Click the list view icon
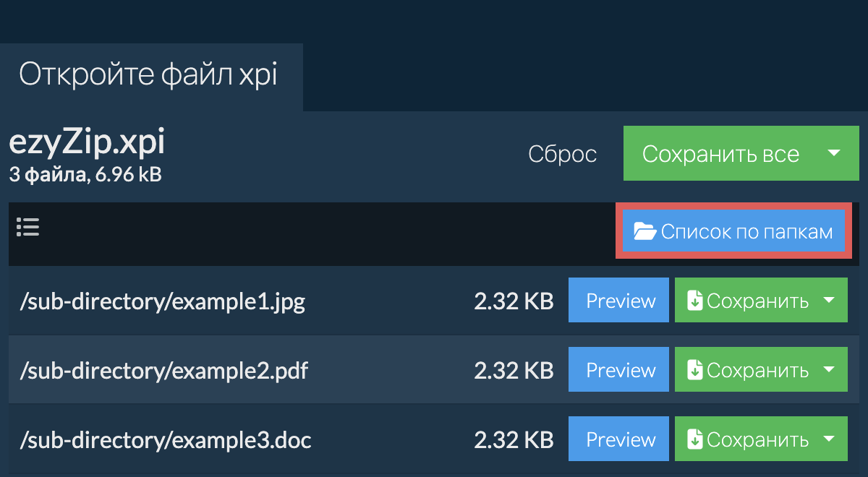The width and height of the screenshot is (868, 477). (x=27, y=228)
